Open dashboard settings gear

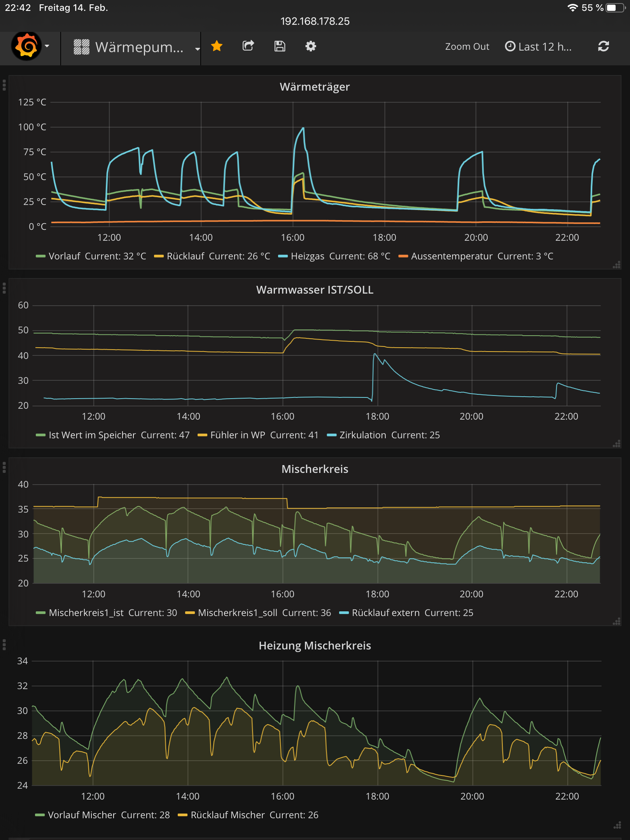pos(311,46)
